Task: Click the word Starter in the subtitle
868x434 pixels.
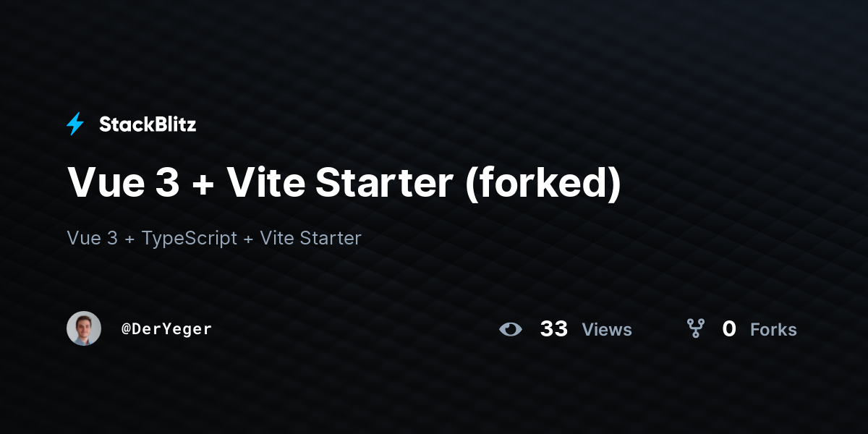Action: 329,238
